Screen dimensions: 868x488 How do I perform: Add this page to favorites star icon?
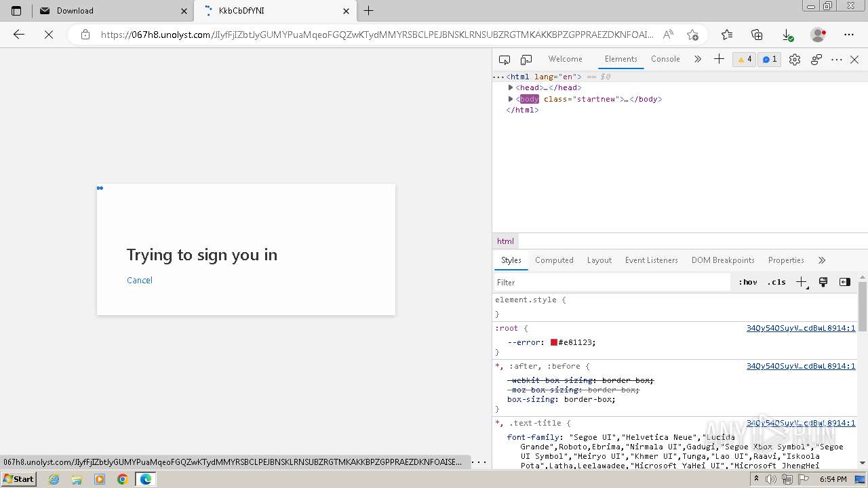click(692, 35)
